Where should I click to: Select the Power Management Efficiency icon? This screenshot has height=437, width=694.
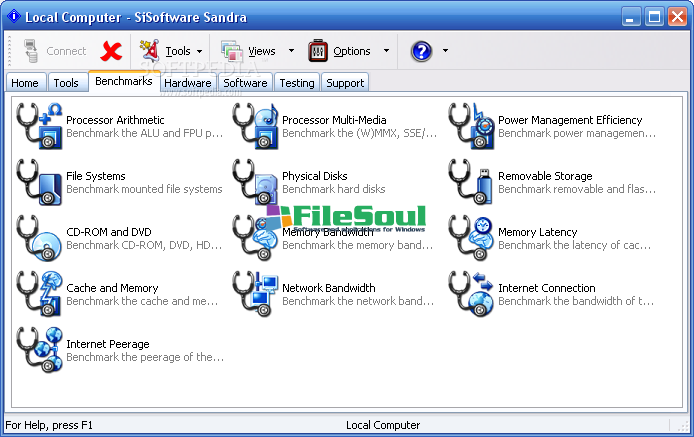pos(472,126)
